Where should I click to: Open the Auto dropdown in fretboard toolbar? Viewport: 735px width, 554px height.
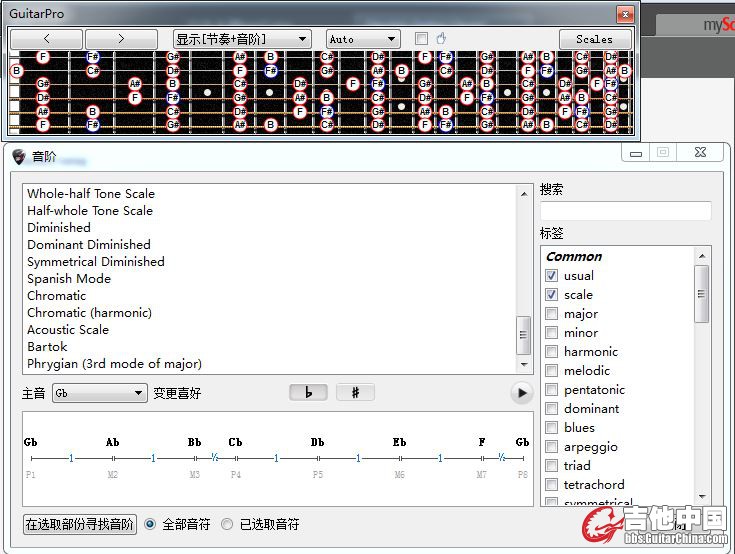[363, 39]
